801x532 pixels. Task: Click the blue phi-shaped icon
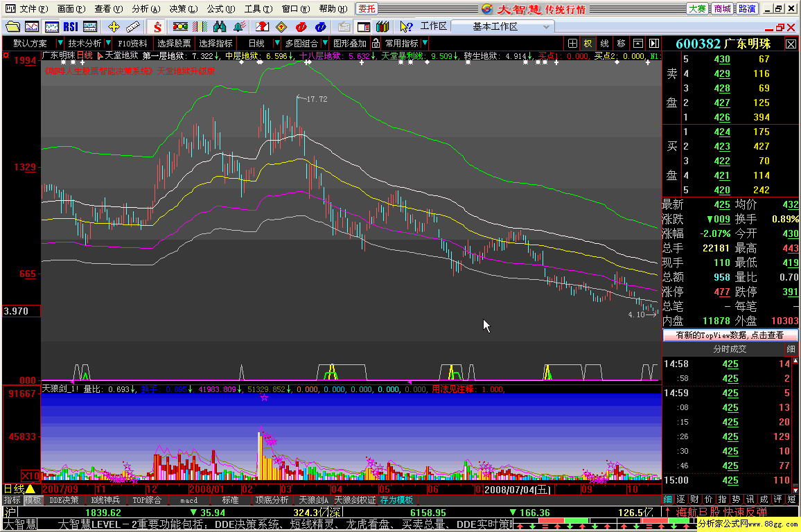coord(321,26)
